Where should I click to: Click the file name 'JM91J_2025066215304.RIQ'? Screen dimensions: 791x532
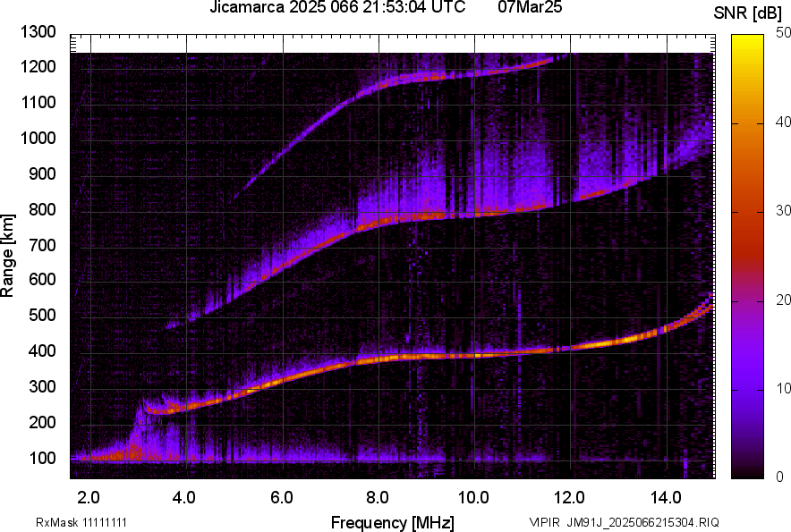(x=642, y=522)
